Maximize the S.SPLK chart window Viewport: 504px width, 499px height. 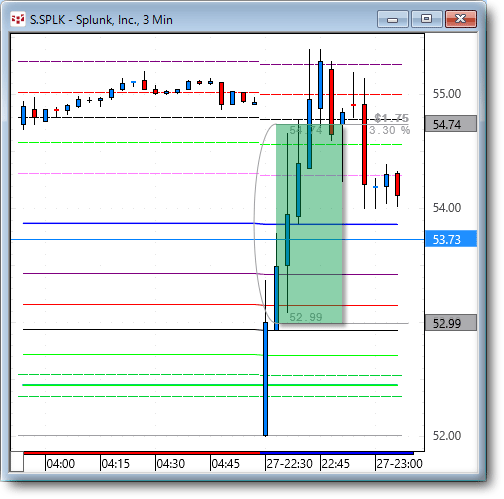pyautogui.click(x=427, y=19)
